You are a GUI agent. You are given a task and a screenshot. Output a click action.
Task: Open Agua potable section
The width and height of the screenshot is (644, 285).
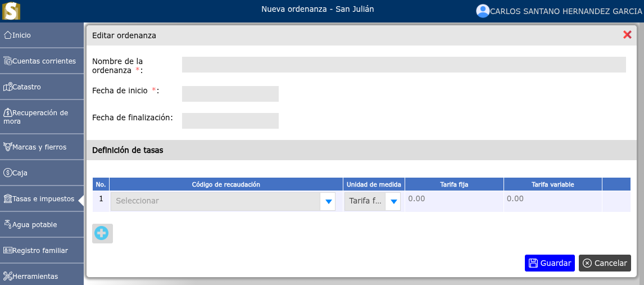42,225
